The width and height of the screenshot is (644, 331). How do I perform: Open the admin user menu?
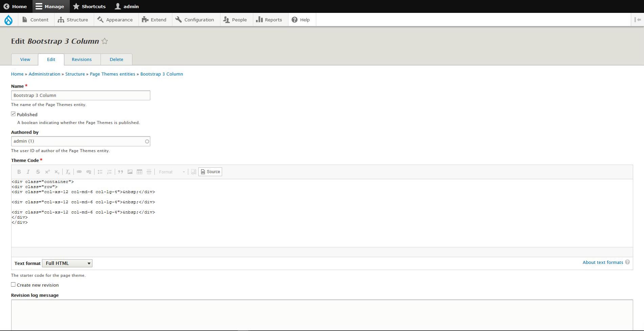(x=127, y=6)
